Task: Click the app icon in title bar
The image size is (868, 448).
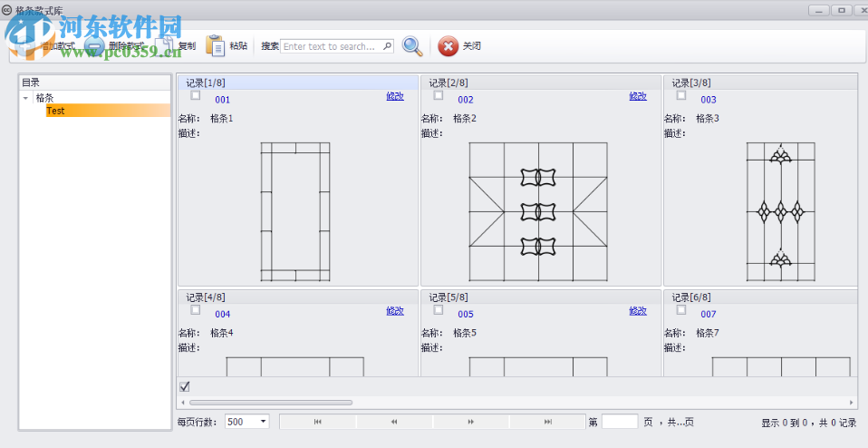Action: tap(7, 9)
